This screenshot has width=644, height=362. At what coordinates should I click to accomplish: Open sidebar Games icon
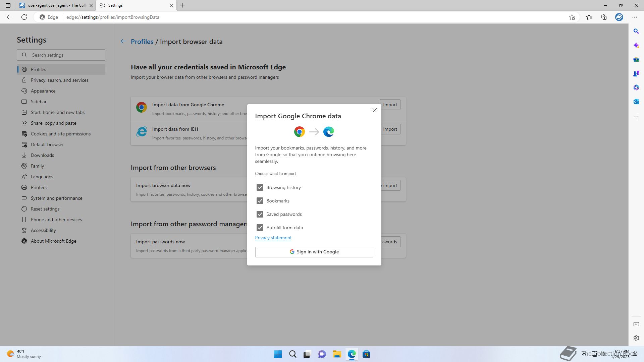pyautogui.click(x=636, y=73)
